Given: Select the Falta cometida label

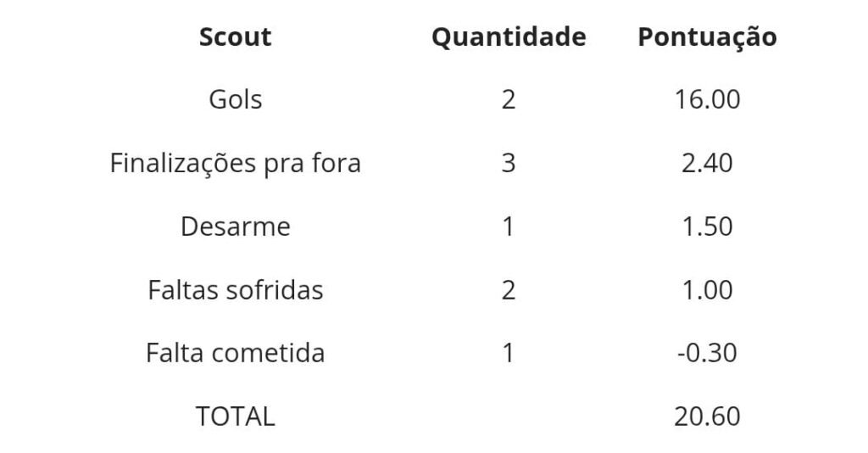Looking at the screenshot, I should [x=235, y=352].
